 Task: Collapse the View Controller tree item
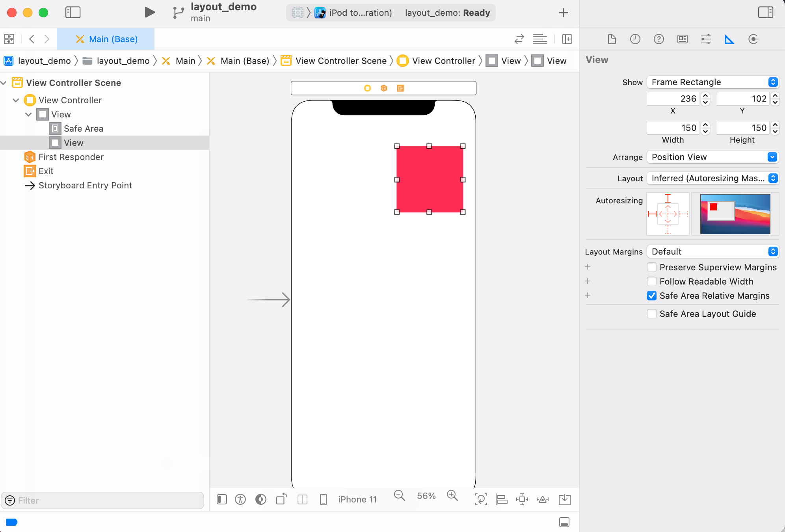[x=16, y=100]
